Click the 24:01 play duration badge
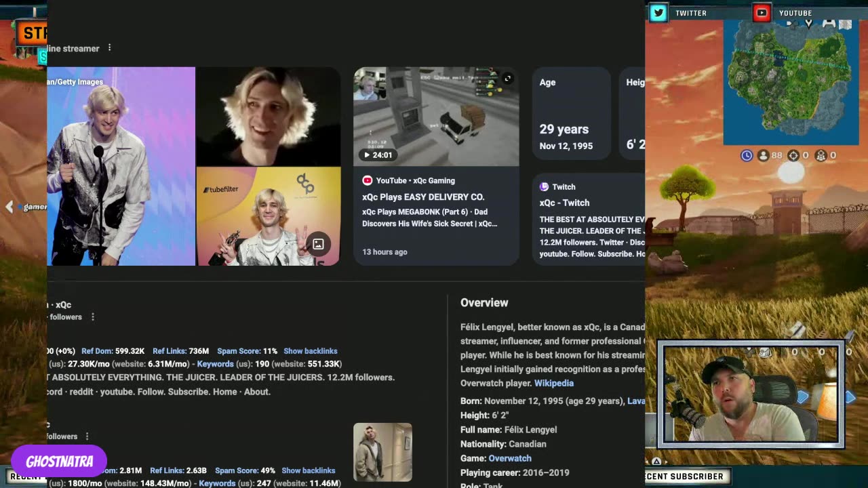 click(x=378, y=155)
